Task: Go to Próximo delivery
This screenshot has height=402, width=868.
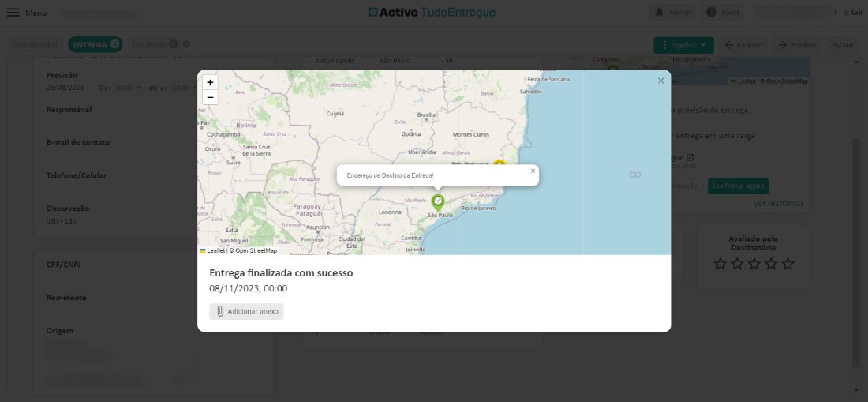Action: pyautogui.click(x=796, y=45)
